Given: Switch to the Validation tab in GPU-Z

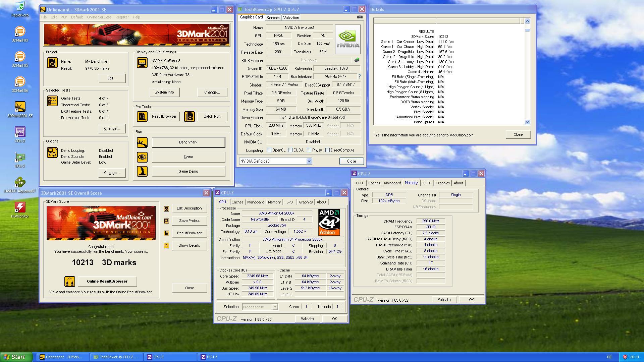Looking at the screenshot, I should [291, 18].
